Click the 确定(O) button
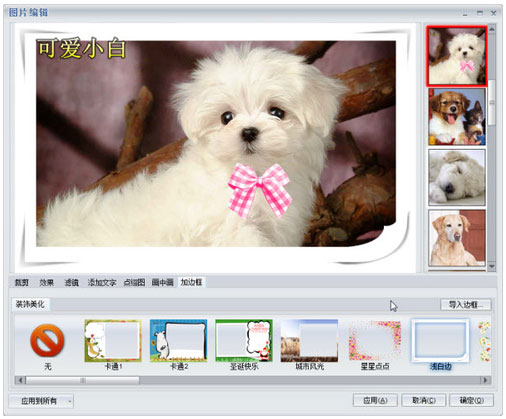This screenshot has width=506, height=419. point(472,400)
